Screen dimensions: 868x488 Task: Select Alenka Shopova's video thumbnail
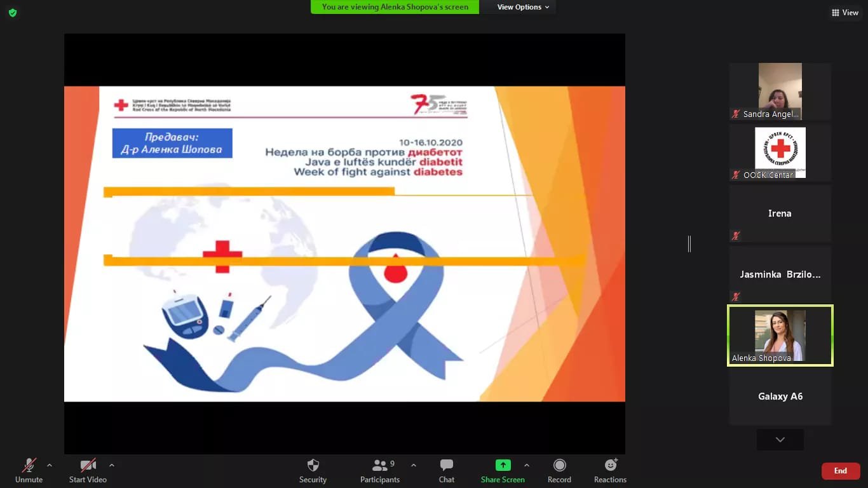click(x=780, y=335)
